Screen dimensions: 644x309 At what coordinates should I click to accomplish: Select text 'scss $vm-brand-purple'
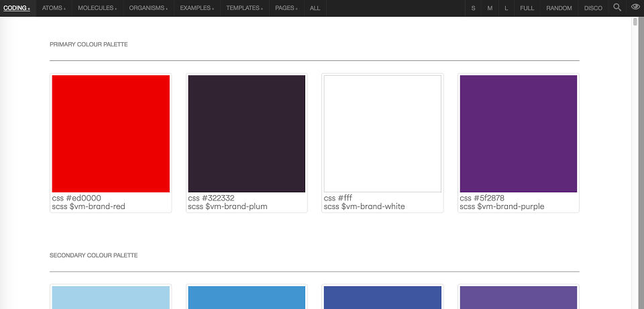pyautogui.click(x=502, y=206)
